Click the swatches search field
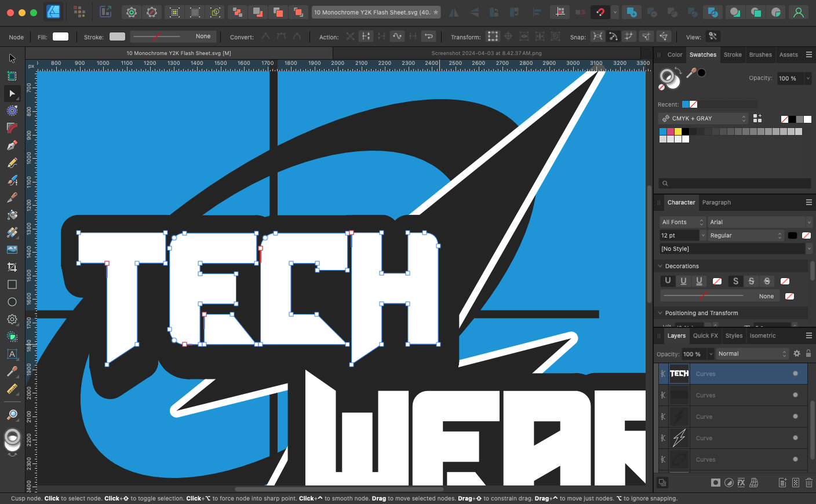 tap(735, 183)
